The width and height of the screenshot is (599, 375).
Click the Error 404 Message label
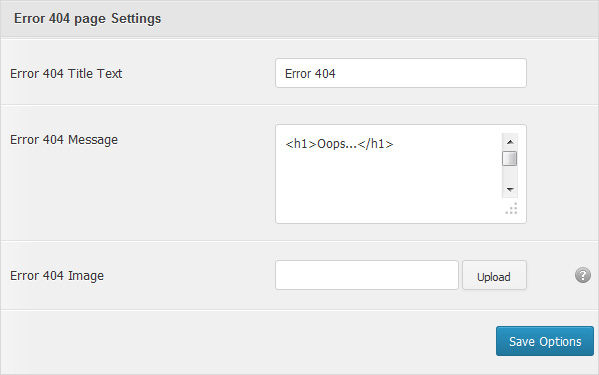pos(64,140)
